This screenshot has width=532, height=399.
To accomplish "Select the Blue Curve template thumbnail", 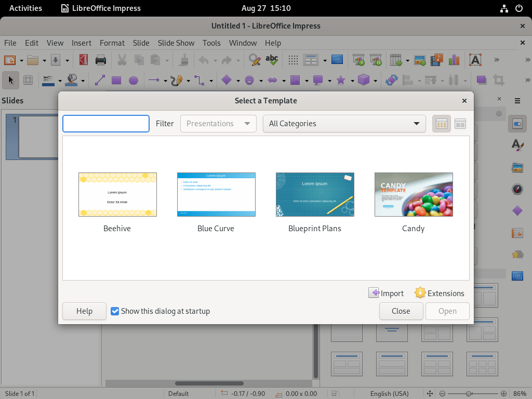I will pyautogui.click(x=216, y=194).
